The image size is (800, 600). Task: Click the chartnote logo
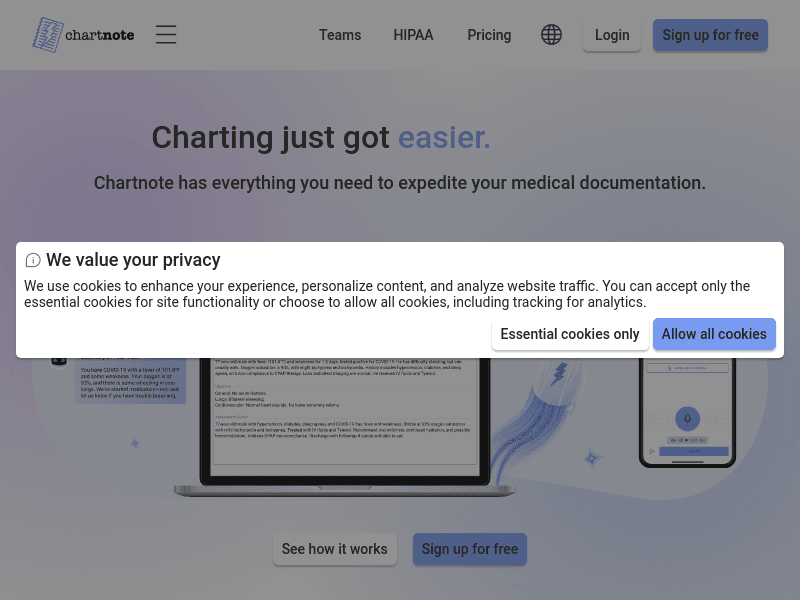pyautogui.click(x=83, y=35)
